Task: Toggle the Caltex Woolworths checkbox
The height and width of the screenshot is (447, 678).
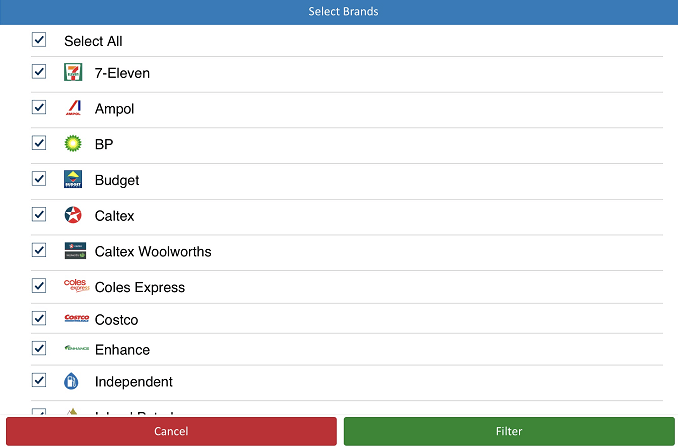Action: click(39, 250)
